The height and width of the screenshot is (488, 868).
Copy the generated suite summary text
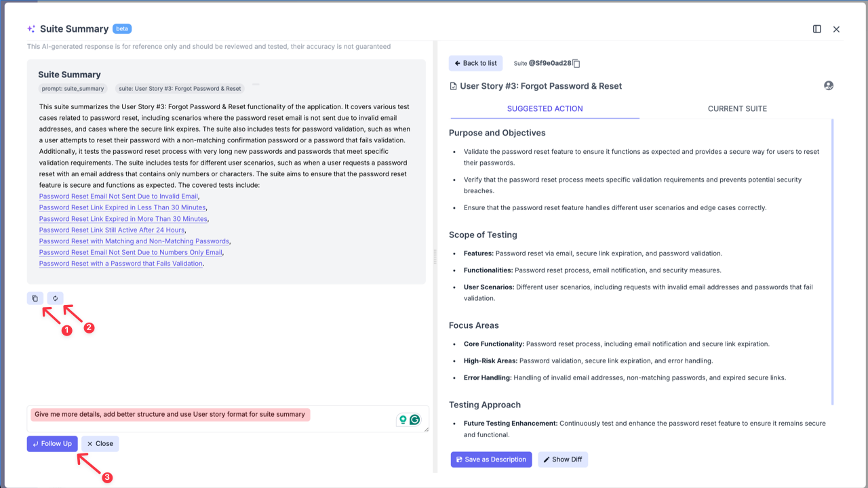(x=35, y=298)
